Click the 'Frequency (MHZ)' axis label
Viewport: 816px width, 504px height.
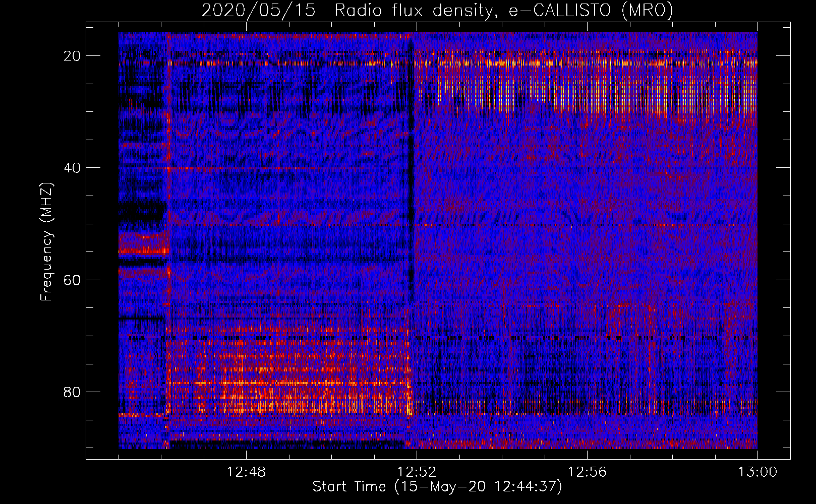click(x=46, y=242)
